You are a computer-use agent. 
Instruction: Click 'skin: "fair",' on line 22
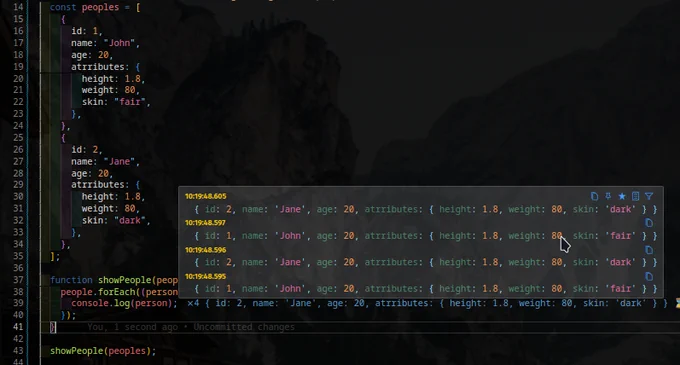point(116,102)
